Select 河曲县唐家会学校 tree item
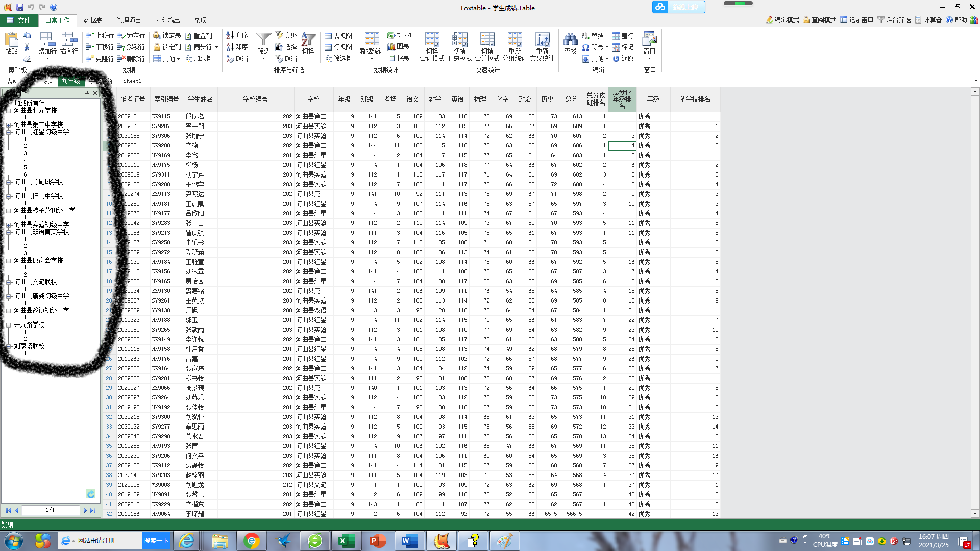 click(39, 260)
